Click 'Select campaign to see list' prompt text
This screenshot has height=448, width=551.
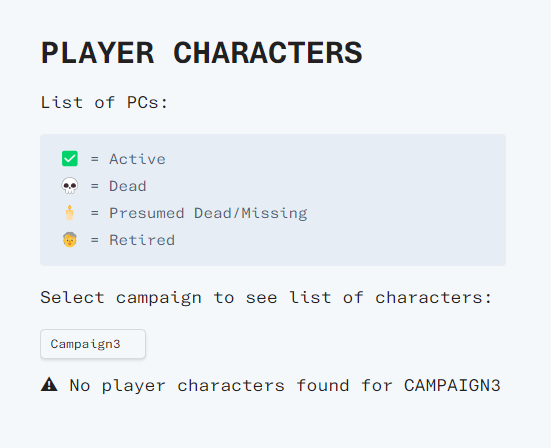click(186, 298)
